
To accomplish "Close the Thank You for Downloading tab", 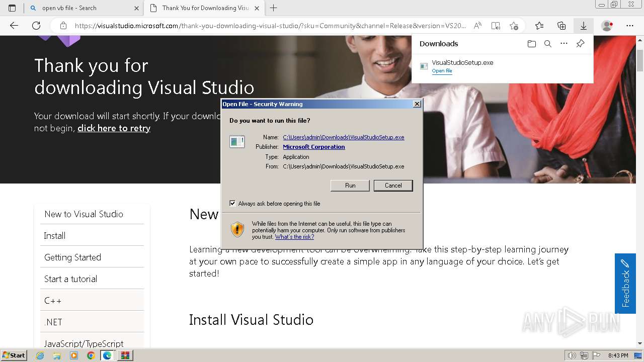I will click(257, 8).
